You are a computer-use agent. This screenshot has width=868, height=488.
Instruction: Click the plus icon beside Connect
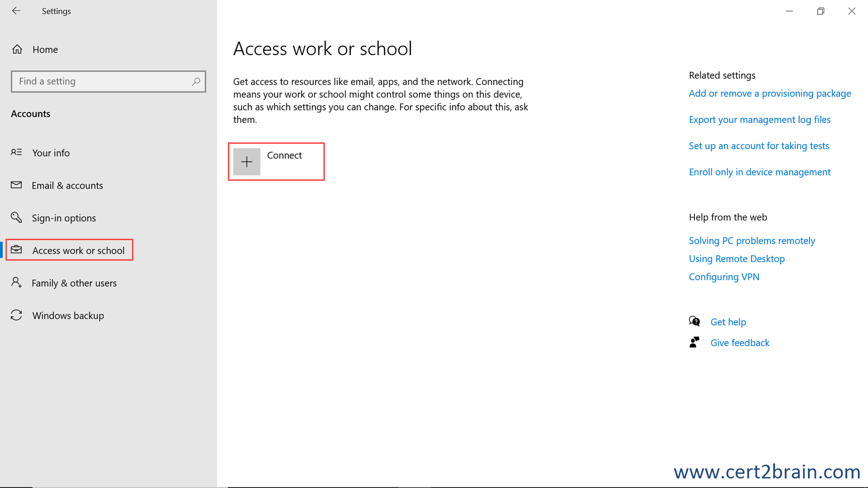click(x=247, y=162)
